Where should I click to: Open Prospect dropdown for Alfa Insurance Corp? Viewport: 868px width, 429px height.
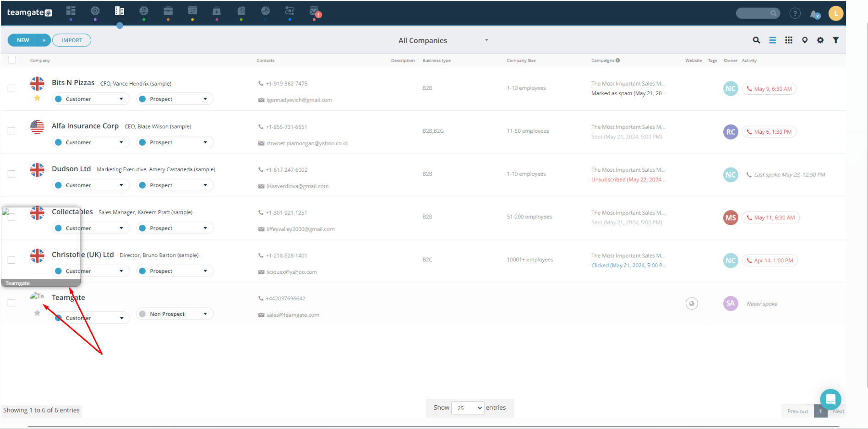(175, 142)
